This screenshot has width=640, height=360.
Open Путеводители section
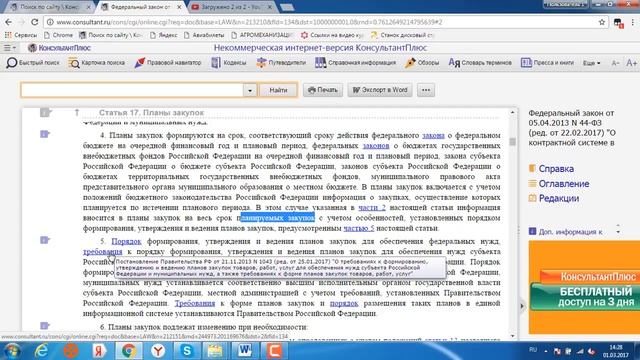(281, 63)
